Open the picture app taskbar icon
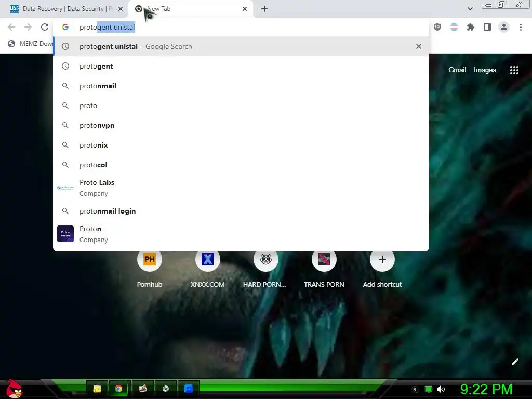The width and height of the screenshot is (532, 399). point(142,389)
